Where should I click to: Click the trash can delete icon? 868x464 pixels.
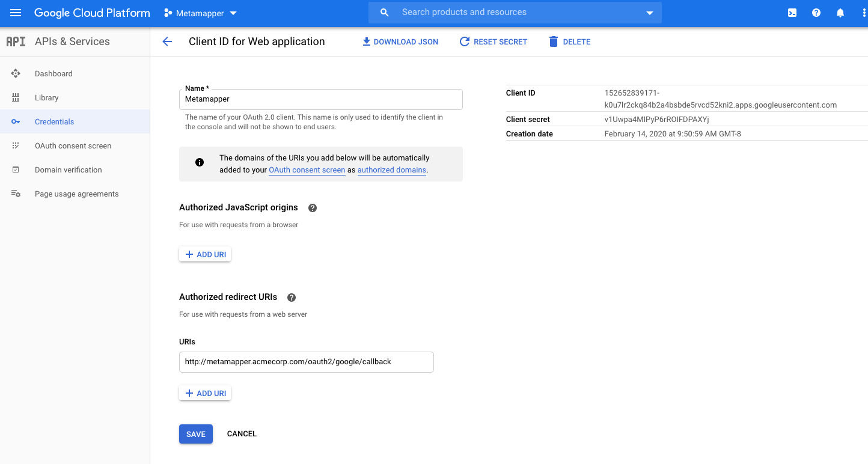[553, 41]
